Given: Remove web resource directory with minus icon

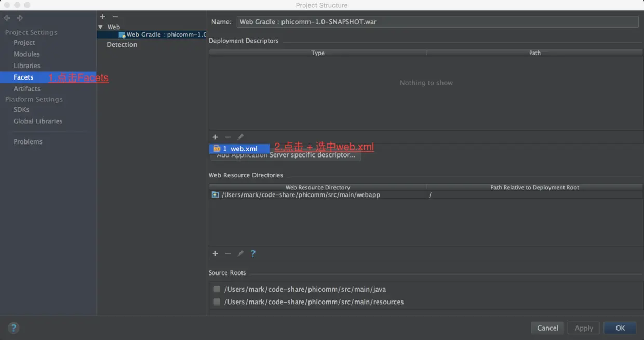Looking at the screenshot, I should (x=227, y=254).
